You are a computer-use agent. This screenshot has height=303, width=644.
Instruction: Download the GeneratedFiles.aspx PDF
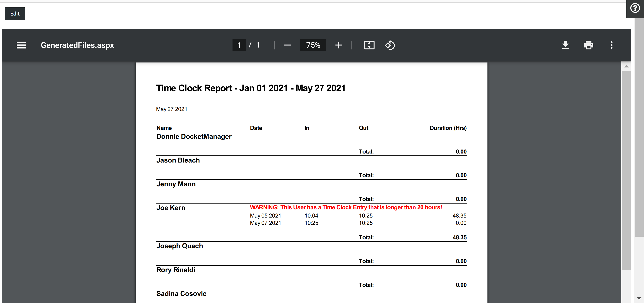(x=565, y=45)
